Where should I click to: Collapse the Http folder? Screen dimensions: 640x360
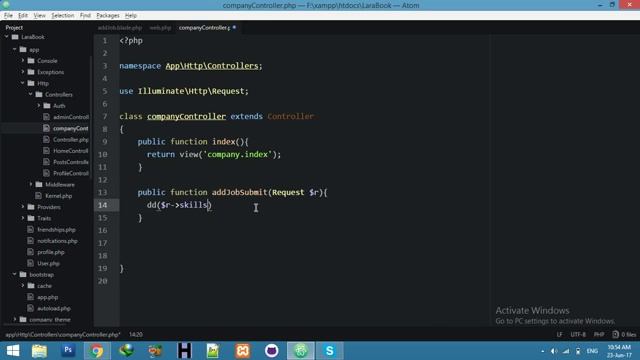pos(23,83)
